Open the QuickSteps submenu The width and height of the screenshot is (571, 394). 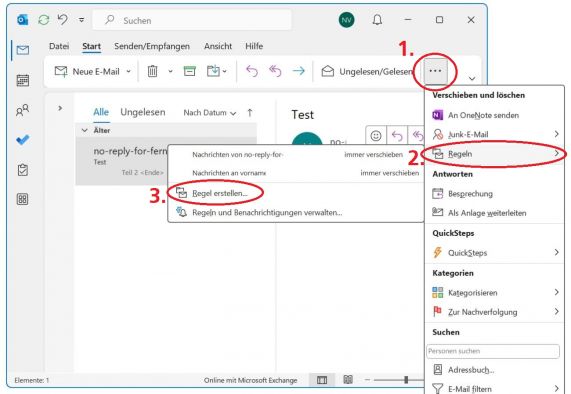(x=494, y=252)
